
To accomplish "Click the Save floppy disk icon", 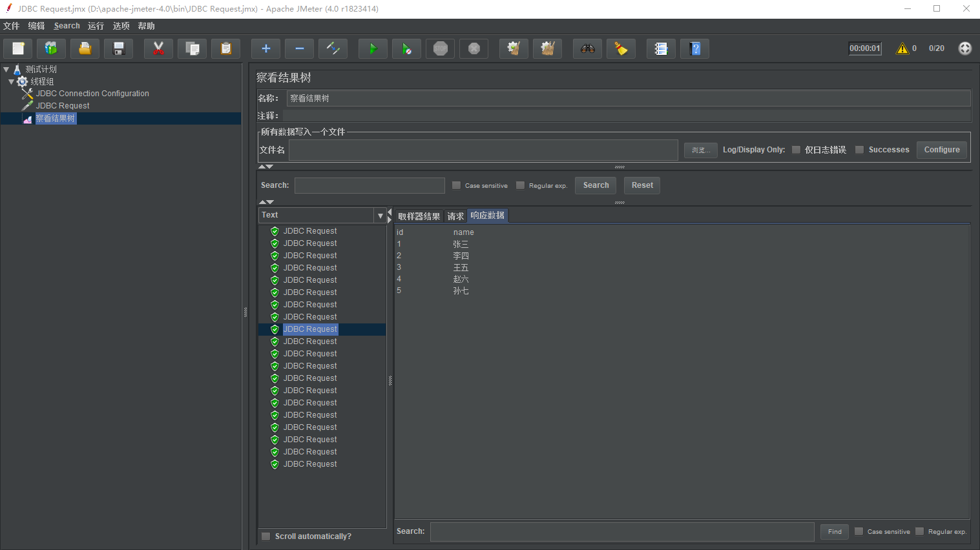I will tap(118, 49).
